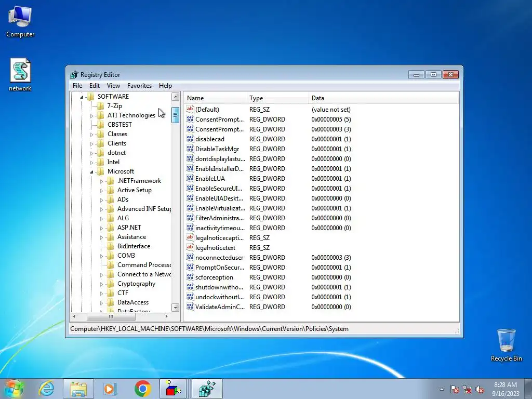Click the tree vertical scrollbar thumb
This screenshot has height=399, width=532.
pos(176,115)
